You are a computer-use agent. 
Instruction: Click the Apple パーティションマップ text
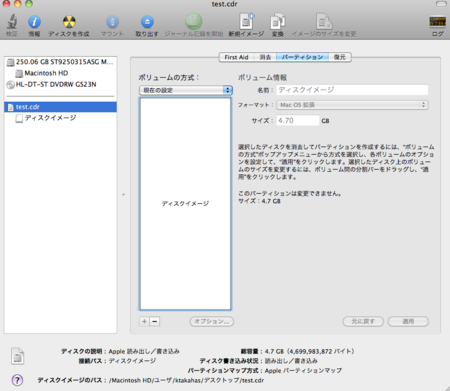click(x=303, y=371)
